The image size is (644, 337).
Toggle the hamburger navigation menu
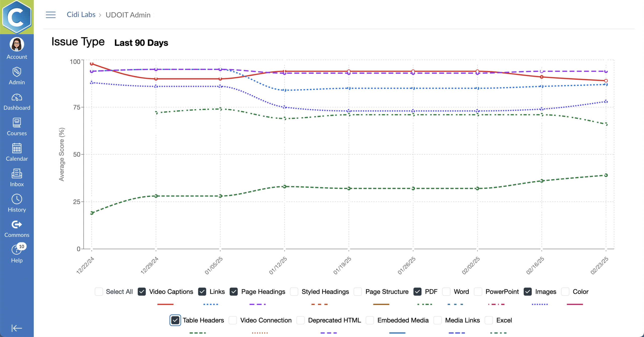tap(51, 15)
